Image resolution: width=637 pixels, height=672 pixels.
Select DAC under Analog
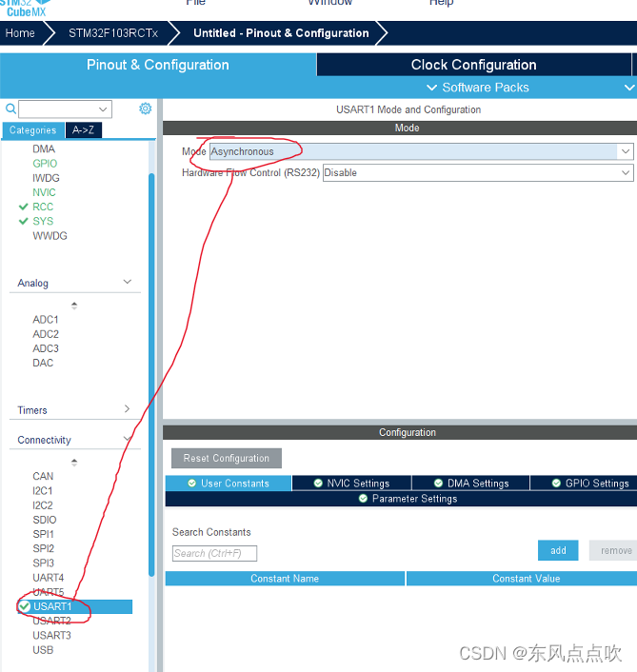(43, 363)
